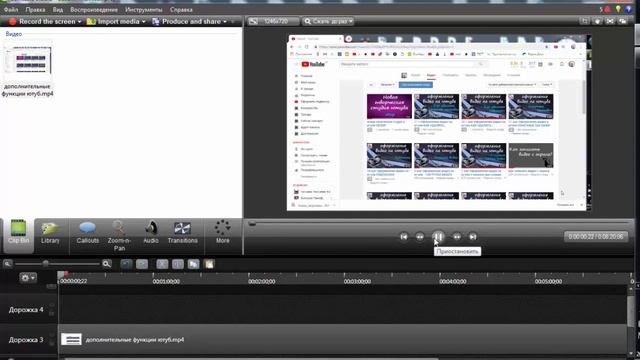Open the Вид menu
The width and height of the screenshot is (640, 360).
point(58,9)
